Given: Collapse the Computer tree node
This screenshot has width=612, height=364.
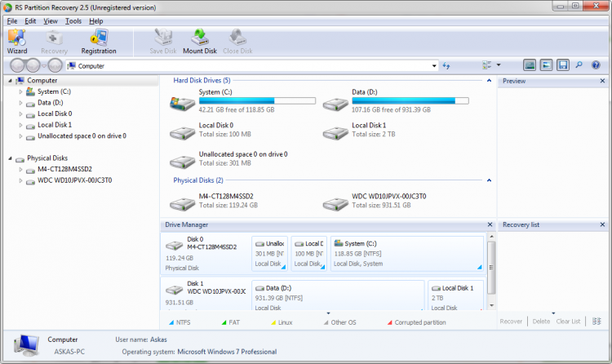Looking at the screenshot, I should click(x=10, y=81).
